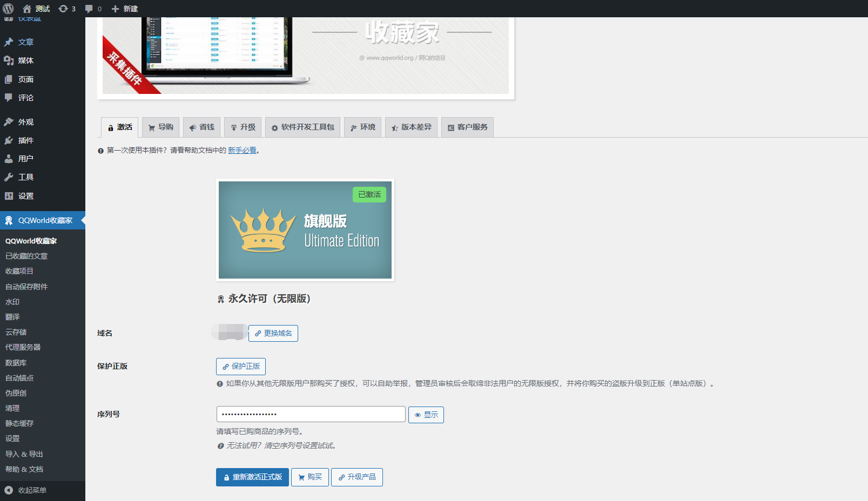
Task: Focus the 序列号 serial number field
Action: (x=311, y=414)
